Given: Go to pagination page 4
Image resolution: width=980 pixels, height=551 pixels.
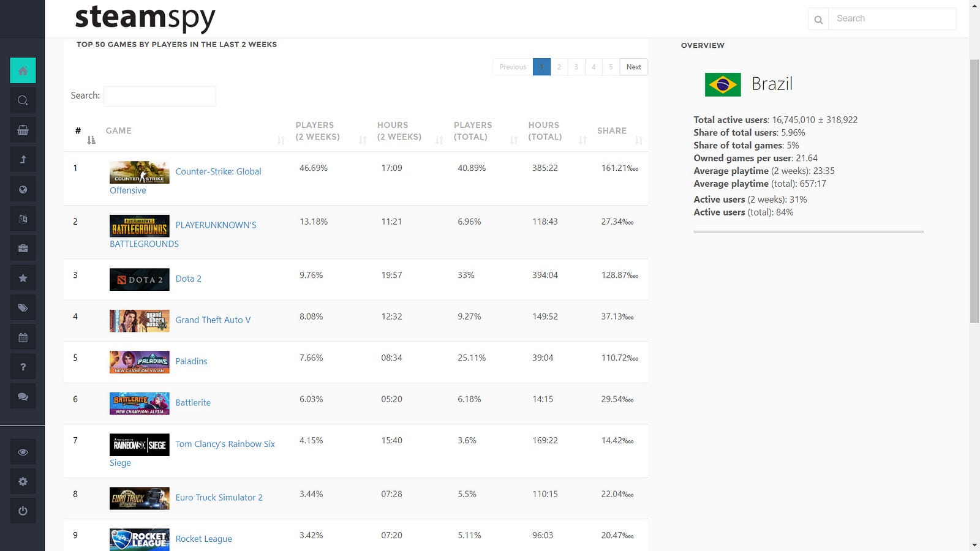Looking at the screenshot, I should click(593, 67).
